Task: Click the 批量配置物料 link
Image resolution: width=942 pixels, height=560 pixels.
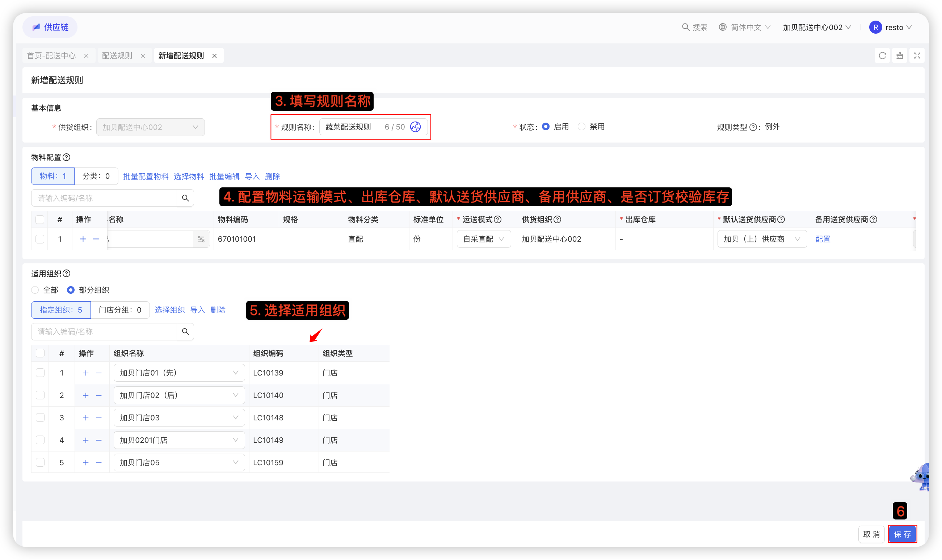Action: [x=146, y=176]
